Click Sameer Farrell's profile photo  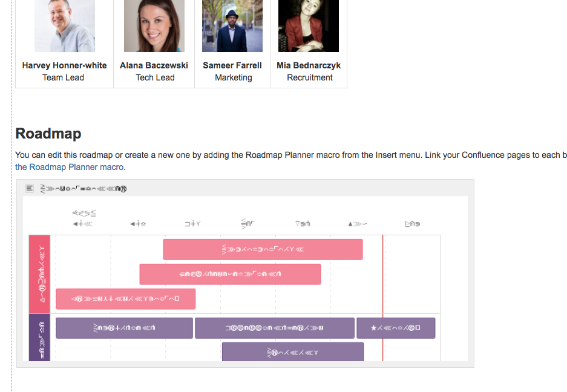232,25
